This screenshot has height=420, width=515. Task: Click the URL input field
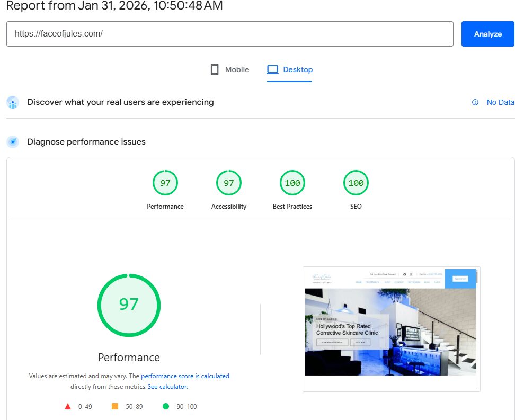click(x=229, y=34)
